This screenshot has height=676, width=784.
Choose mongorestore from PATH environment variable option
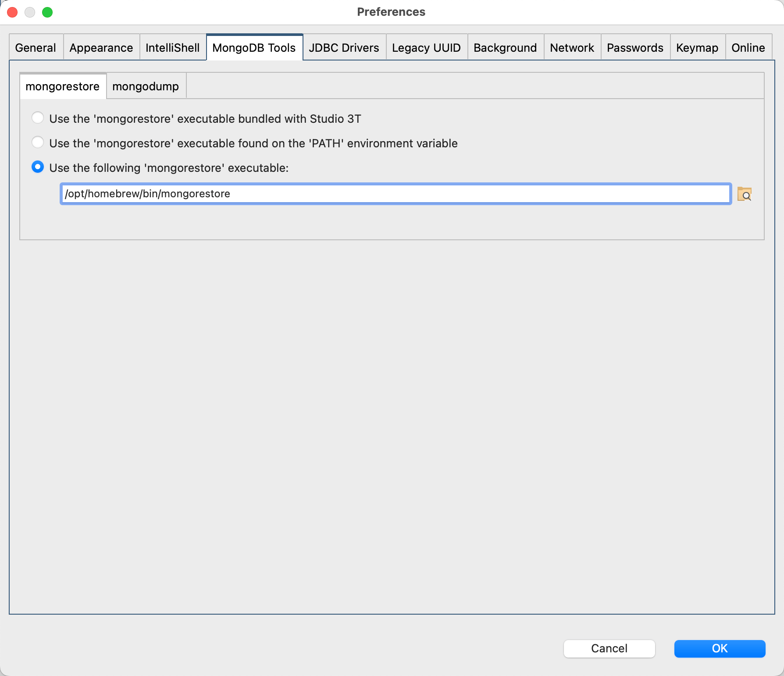coord(38,143)
